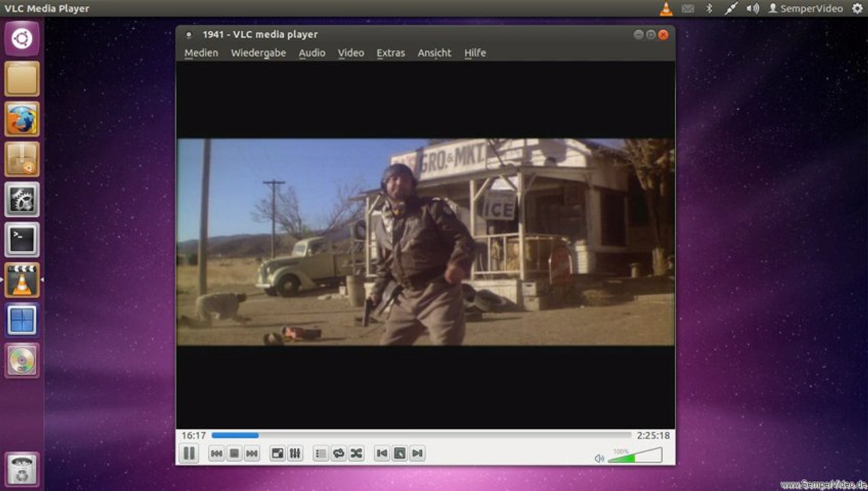Go to next chapter or title
This screenshot has height=491, width=868.
pos(418,453)
